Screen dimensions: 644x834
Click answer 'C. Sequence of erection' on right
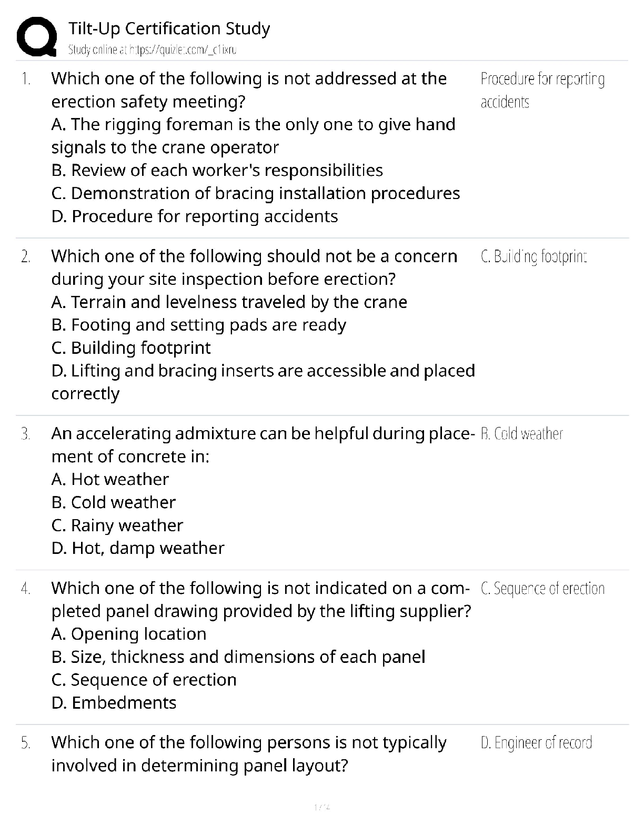[542, 588]
